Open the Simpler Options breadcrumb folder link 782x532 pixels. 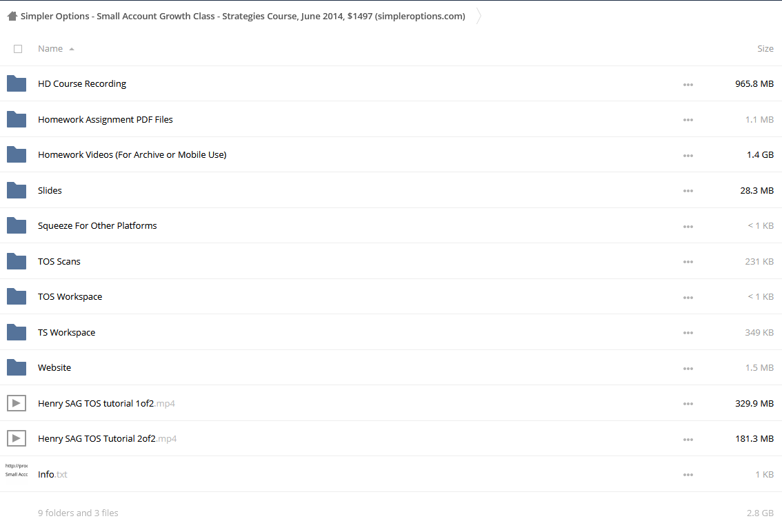[243, 16]
